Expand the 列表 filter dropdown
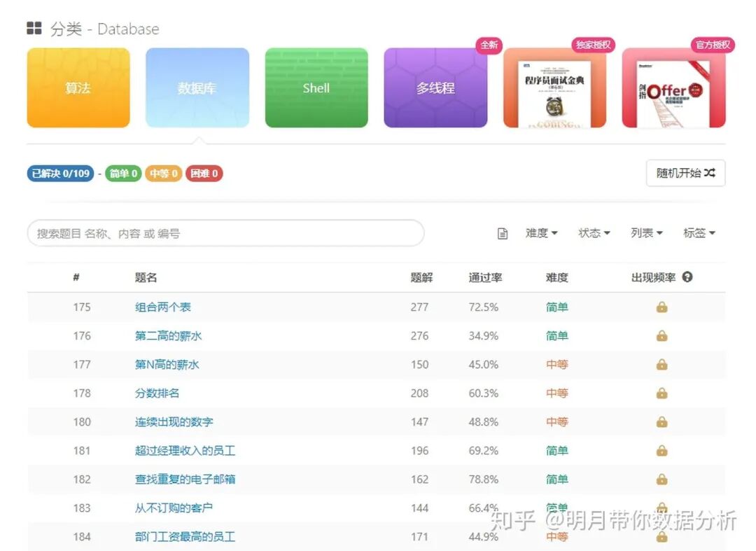The image size is (756, 551). coord(647,233)
